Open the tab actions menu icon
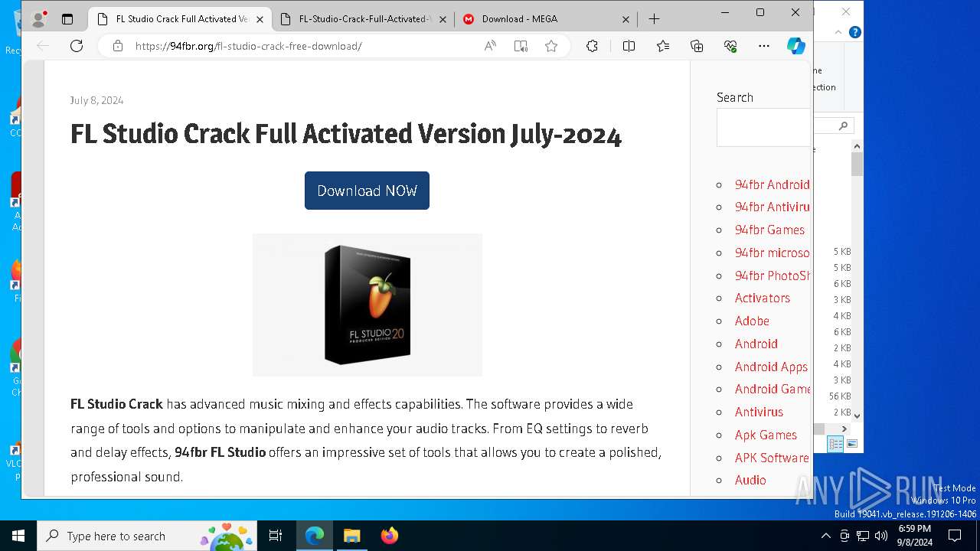This screenshot has height=551, width=980. (67, 19)
